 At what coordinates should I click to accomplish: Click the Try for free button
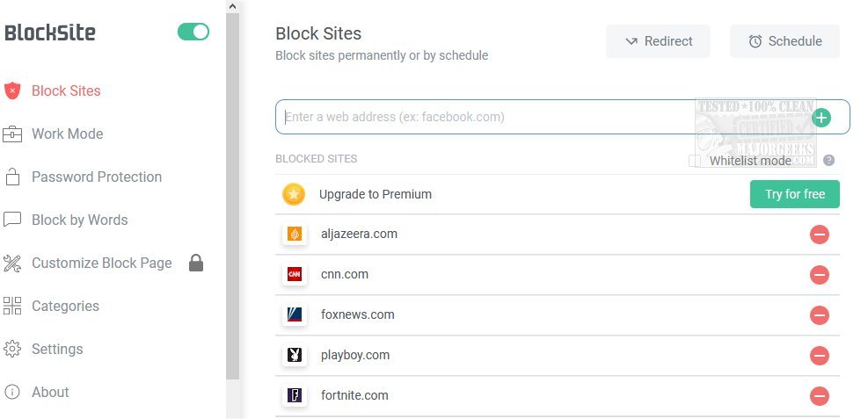(794, 194)
